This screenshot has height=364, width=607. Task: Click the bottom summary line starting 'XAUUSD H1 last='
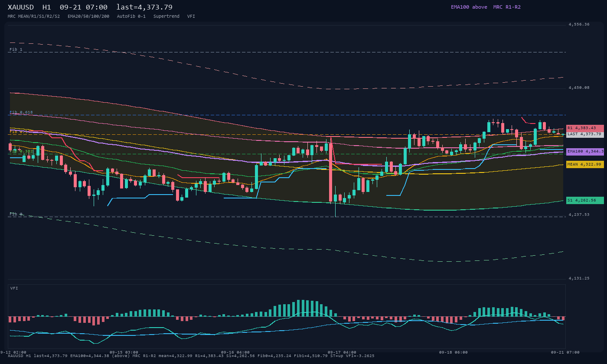pos(191,356)
